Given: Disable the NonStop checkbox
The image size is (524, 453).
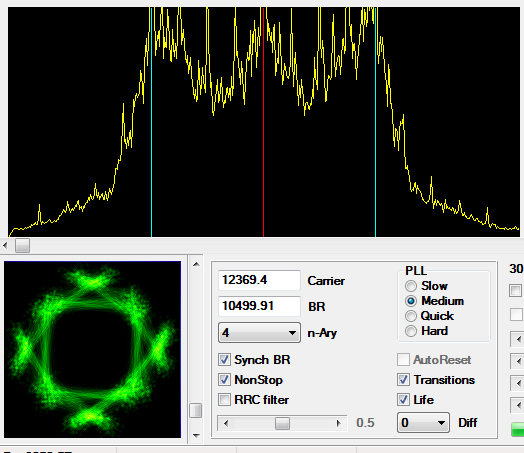Looking at the screenshot, I should pos(224,380).
